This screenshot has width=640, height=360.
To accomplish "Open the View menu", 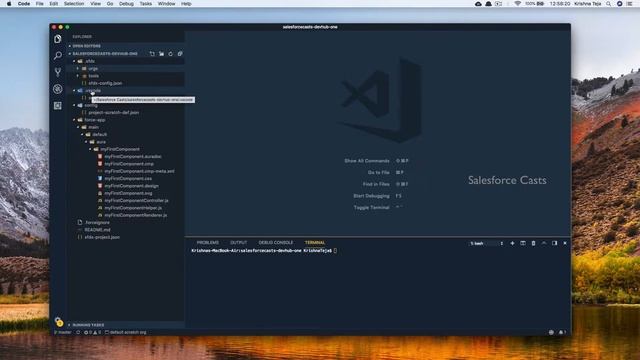I will pos(96,4).
